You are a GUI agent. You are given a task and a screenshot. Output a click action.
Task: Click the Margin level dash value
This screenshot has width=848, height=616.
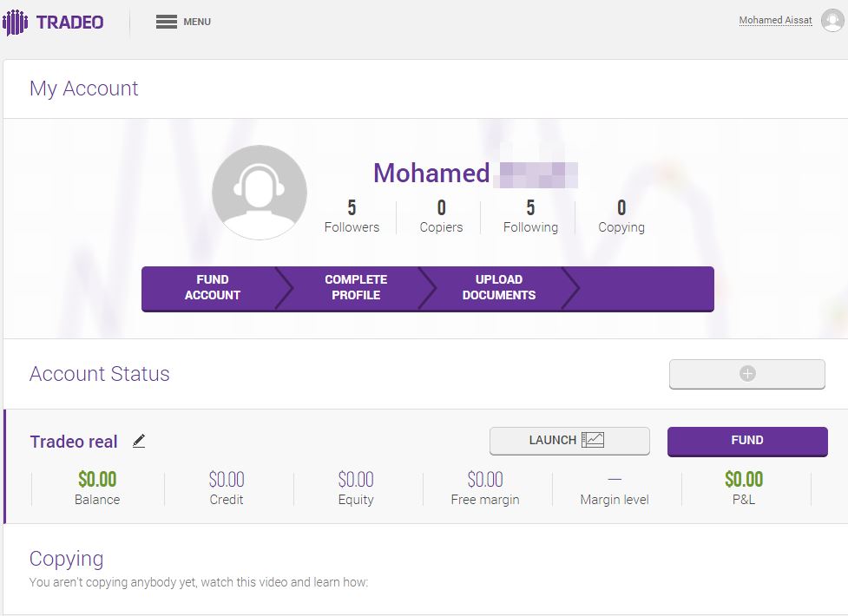tap(615, 479)
